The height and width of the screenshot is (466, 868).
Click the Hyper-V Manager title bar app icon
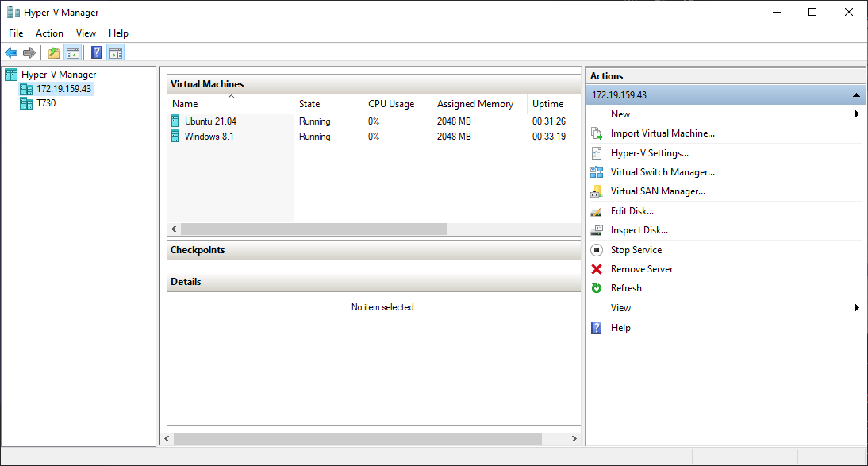click(x=13, y=12)
